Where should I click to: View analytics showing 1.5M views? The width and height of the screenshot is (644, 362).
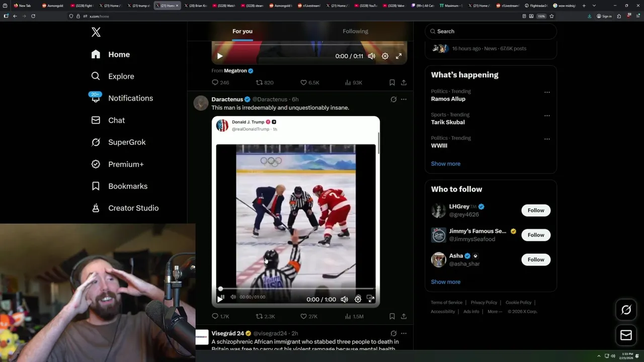[x=354, y=316]
